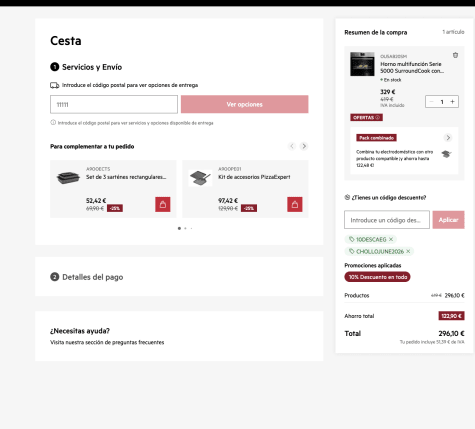Increase the oven quantity with the plus button
This screenshot has width=475, height=429.
pos(452,102)
